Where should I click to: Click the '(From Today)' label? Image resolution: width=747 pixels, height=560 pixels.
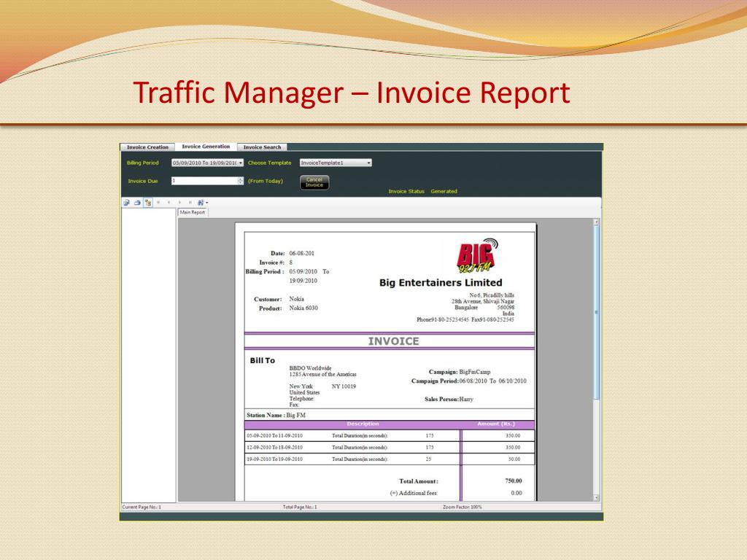click(x=266, y=181)
